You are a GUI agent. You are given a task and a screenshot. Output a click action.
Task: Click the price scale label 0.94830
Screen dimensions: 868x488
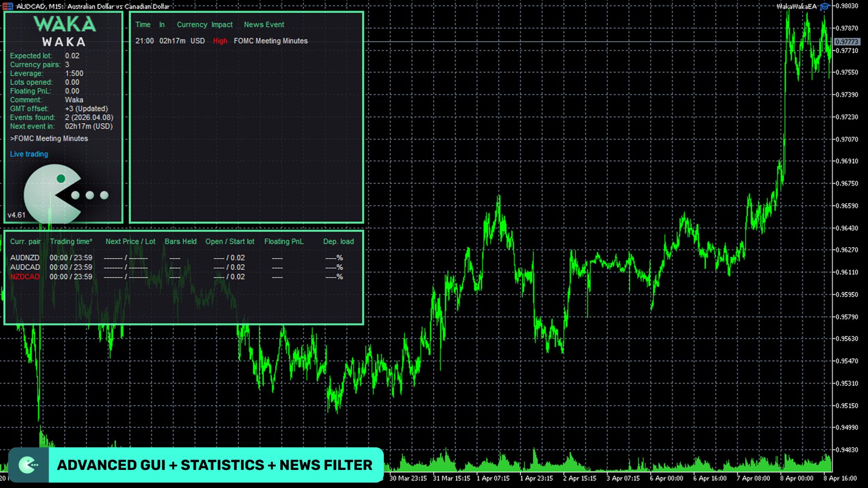pyautogui.click(x=847, y=450)
